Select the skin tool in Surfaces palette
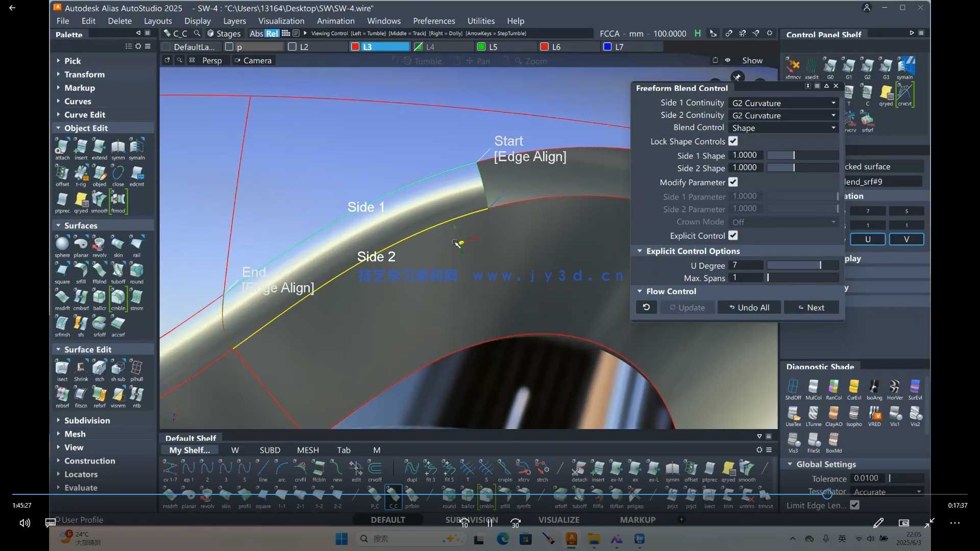 (x=118, y=244)
